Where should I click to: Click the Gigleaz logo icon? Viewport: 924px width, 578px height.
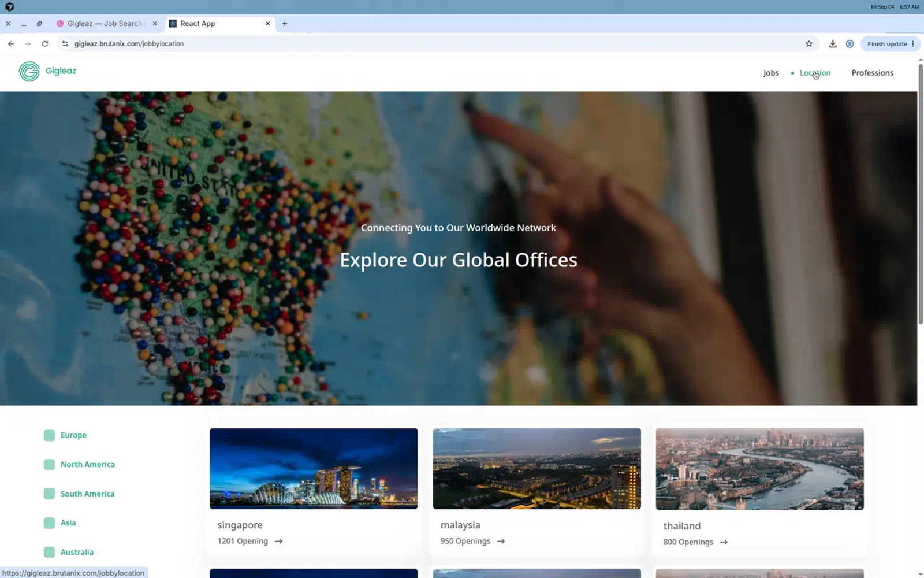(29, 72)
